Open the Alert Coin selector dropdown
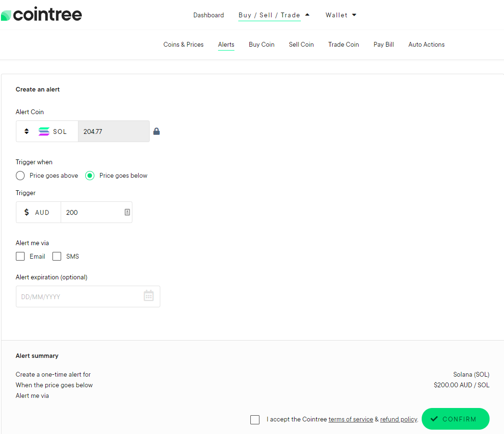 pos(47,132)
